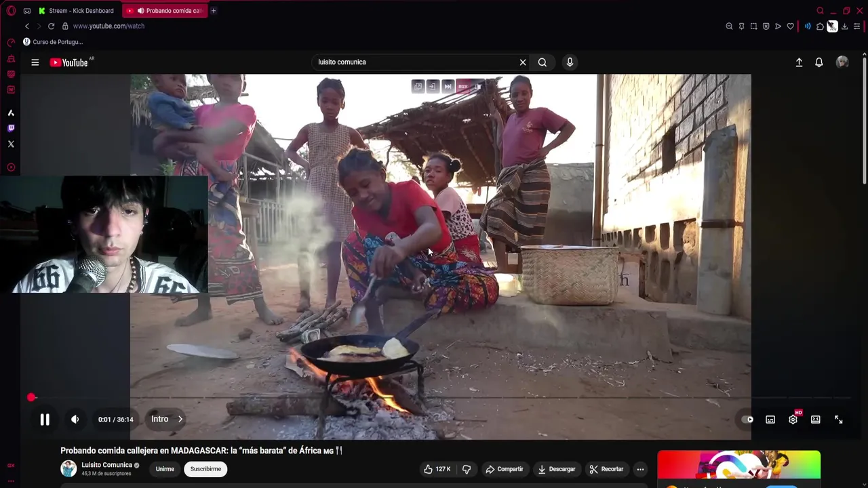Toggle theater mode view

point(816,420)
